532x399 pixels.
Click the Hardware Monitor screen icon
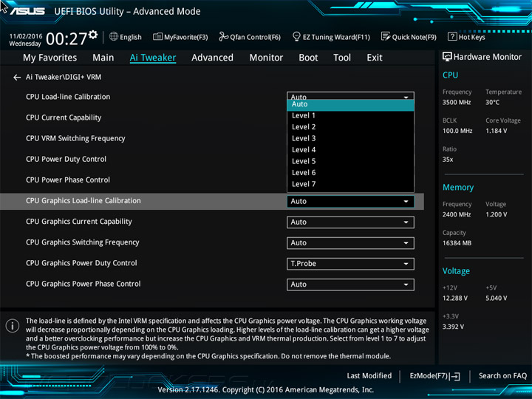[447, 57]
